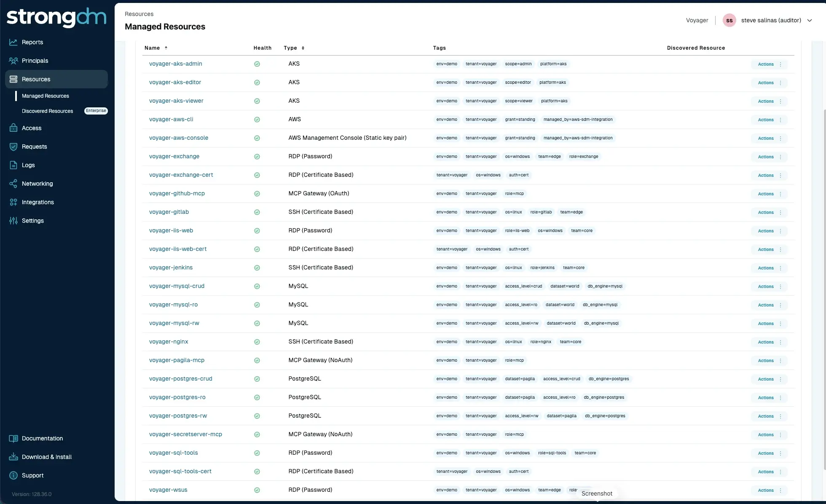Select Discovered Resources in sidebar
The height and width of the screenshot is (504, 826).
pos(48,111)
